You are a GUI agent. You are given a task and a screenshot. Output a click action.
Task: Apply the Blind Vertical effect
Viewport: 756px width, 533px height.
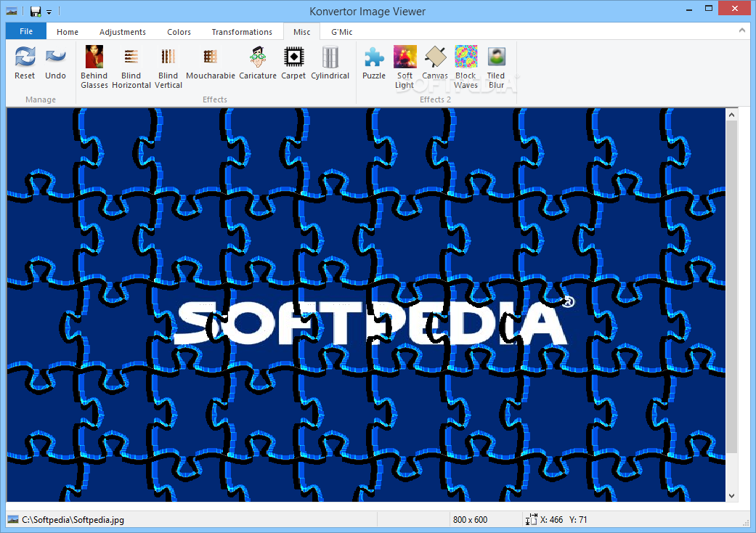(x=168, y=67)
